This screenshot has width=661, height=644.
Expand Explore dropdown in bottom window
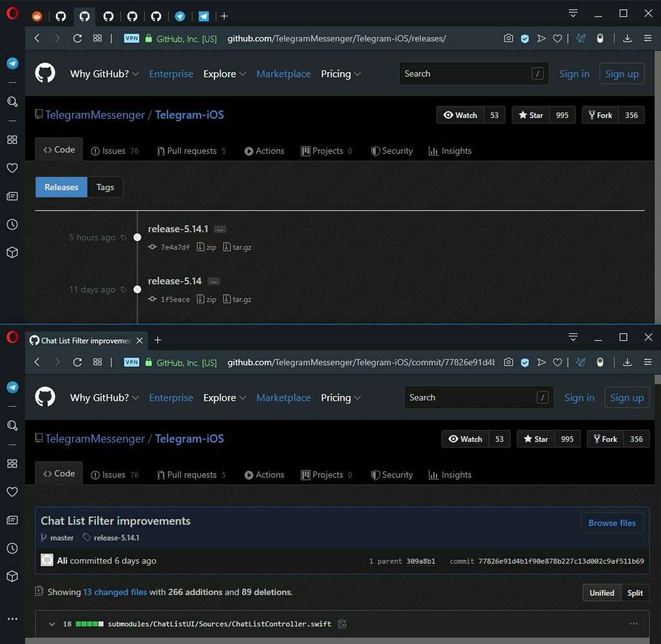(x=224, y=398)
